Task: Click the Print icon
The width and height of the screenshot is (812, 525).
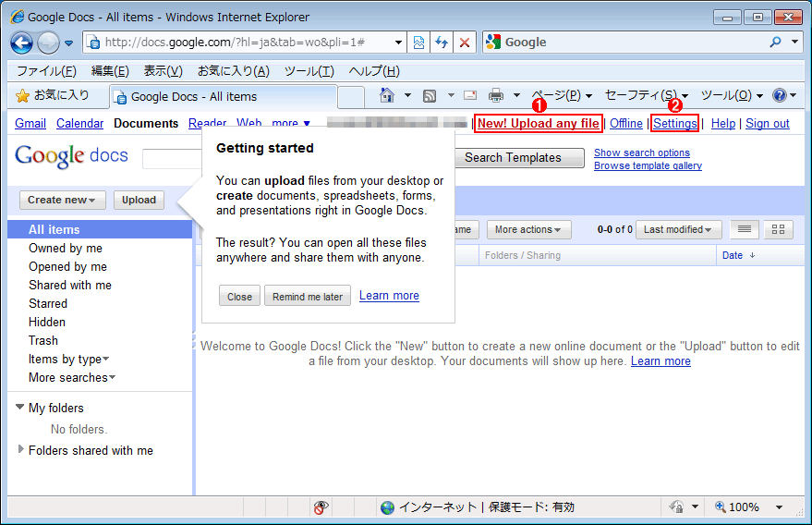Action: (496, 95)
